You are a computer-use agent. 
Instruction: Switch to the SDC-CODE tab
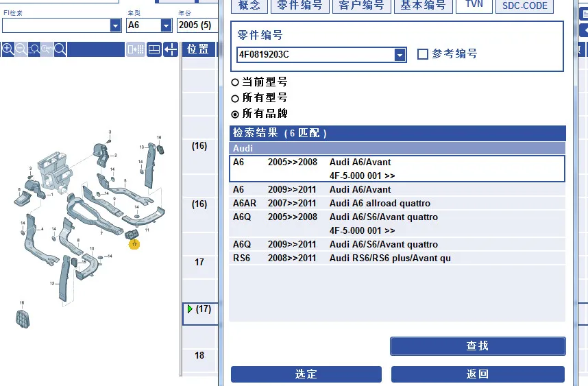tap(525, 5)
